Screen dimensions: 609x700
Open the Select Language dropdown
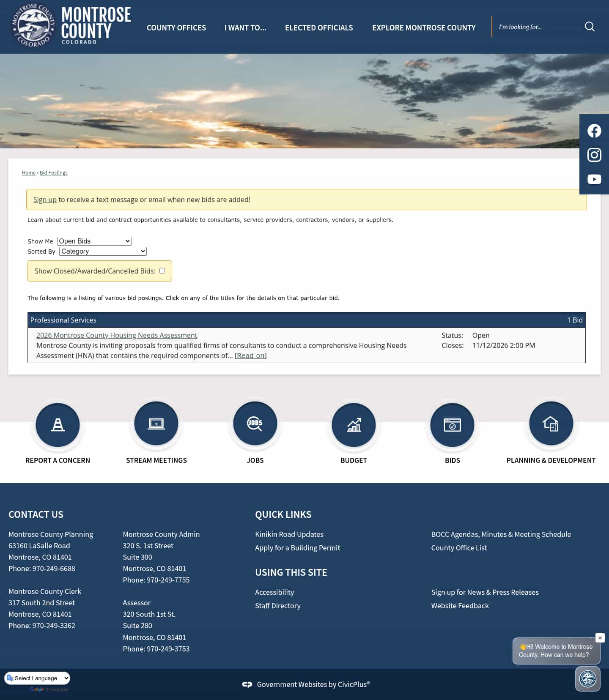tap(37, 678)
